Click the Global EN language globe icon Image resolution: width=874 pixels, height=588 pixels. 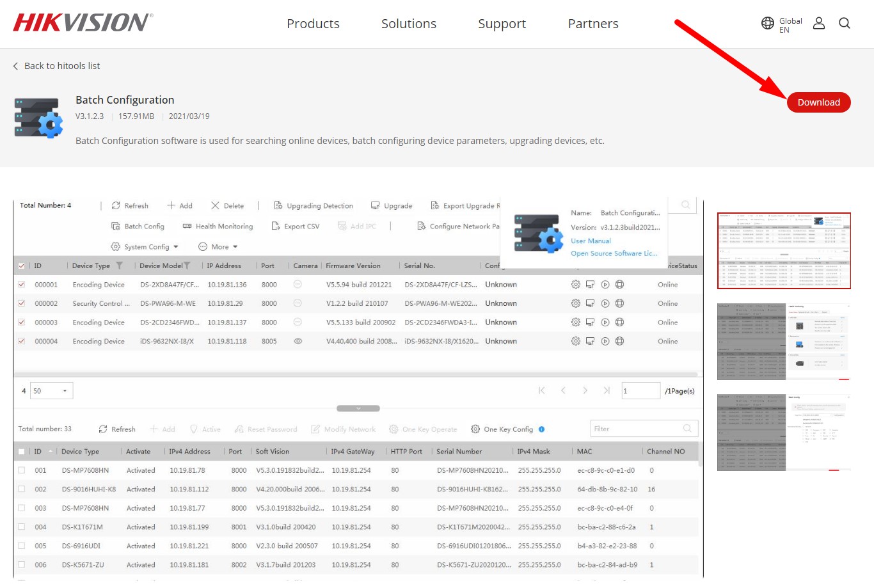pos(768,24)
